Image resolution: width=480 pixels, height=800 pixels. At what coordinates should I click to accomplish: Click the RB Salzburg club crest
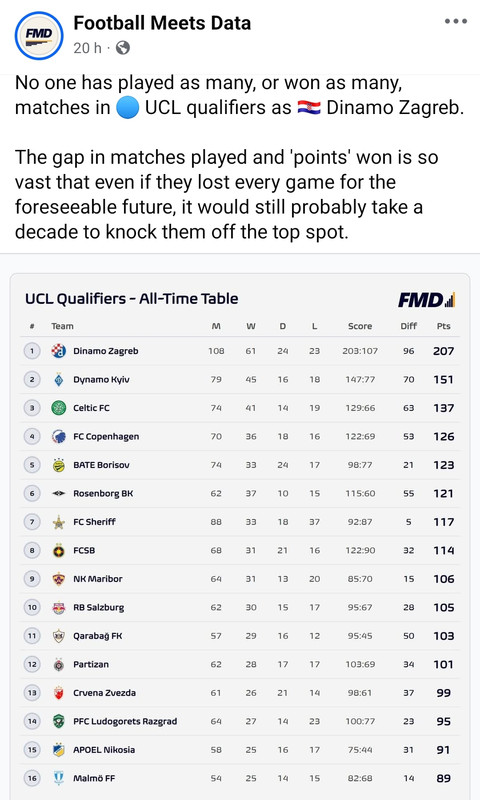pyautogui.click(x=59, y=607)
